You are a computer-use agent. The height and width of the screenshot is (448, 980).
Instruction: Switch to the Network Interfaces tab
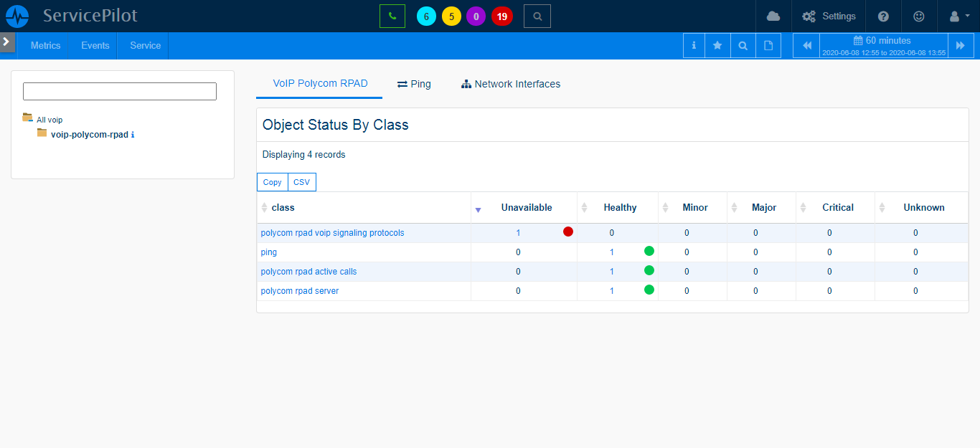coord(510,84)
